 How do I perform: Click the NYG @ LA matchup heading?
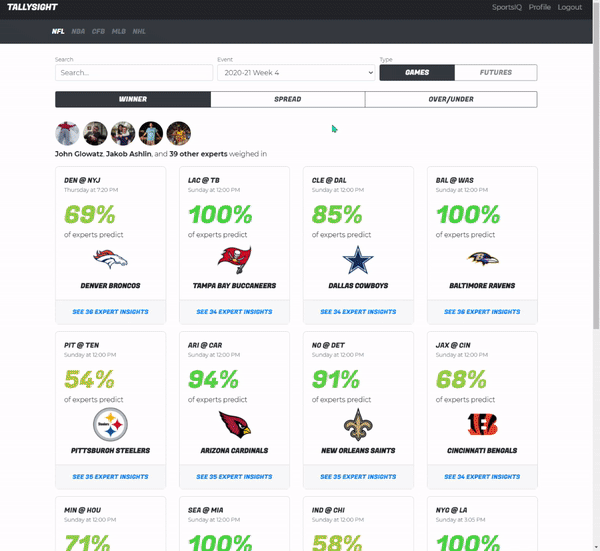coord(452,510)
